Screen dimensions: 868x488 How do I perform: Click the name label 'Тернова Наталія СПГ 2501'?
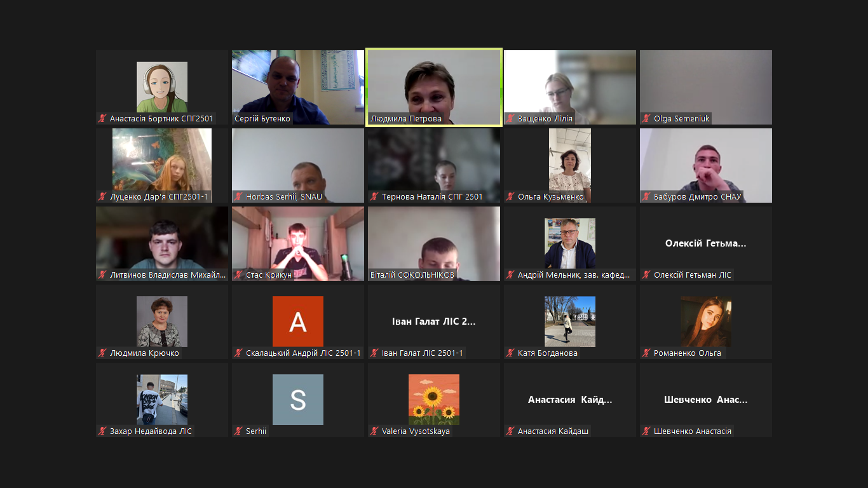(432, 197)
